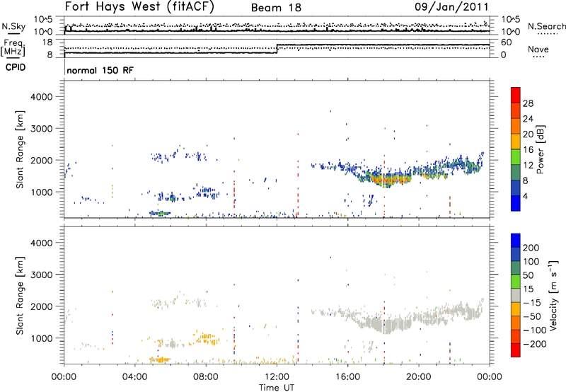566x392 pixels.
Task: Click the frequency step-up at 12:00
Action: click(x=277, y=49)
